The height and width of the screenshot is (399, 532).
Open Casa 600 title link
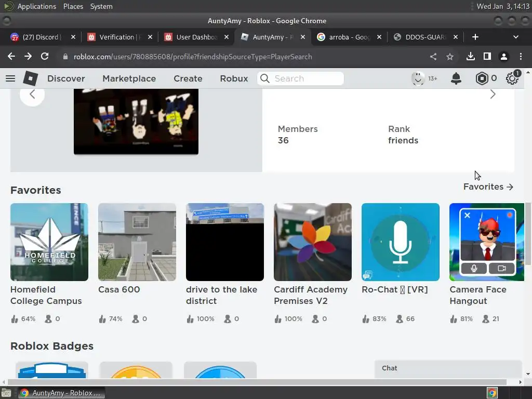click(119, 289)
